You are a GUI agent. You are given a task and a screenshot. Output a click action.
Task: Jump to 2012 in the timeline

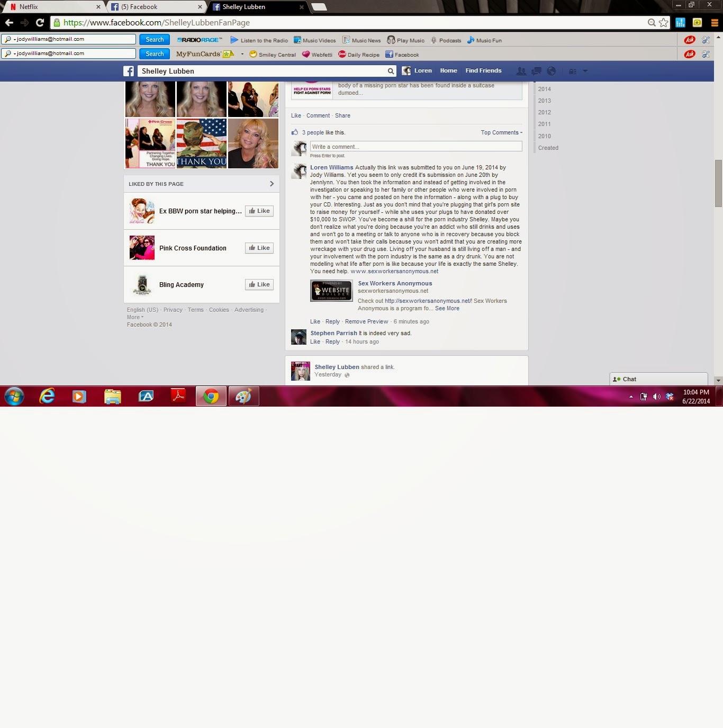545,112
